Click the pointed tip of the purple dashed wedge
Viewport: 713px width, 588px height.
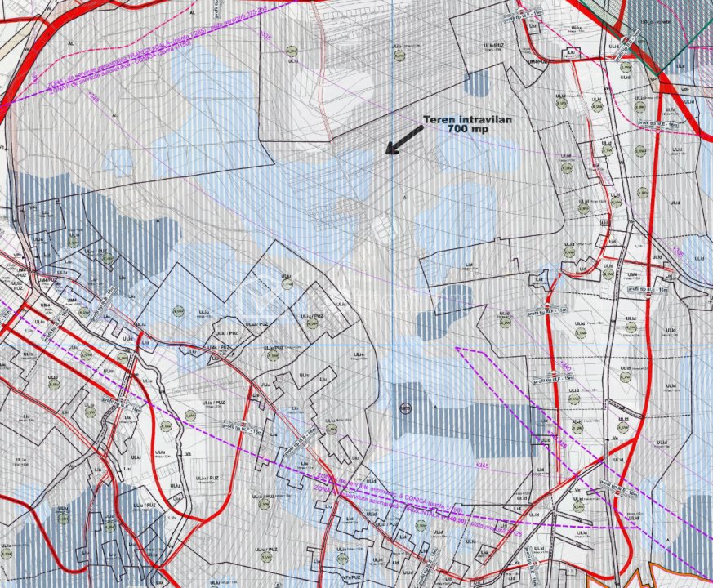(x=457, y=349)
